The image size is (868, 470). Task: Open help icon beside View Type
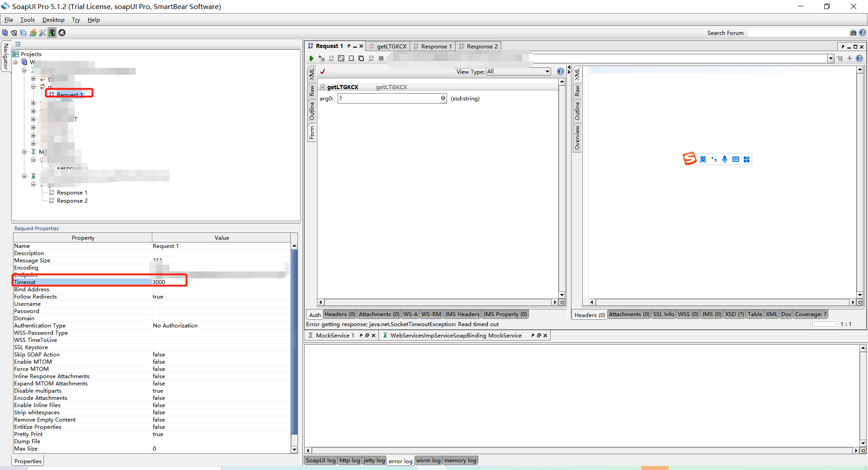point(561,71)
